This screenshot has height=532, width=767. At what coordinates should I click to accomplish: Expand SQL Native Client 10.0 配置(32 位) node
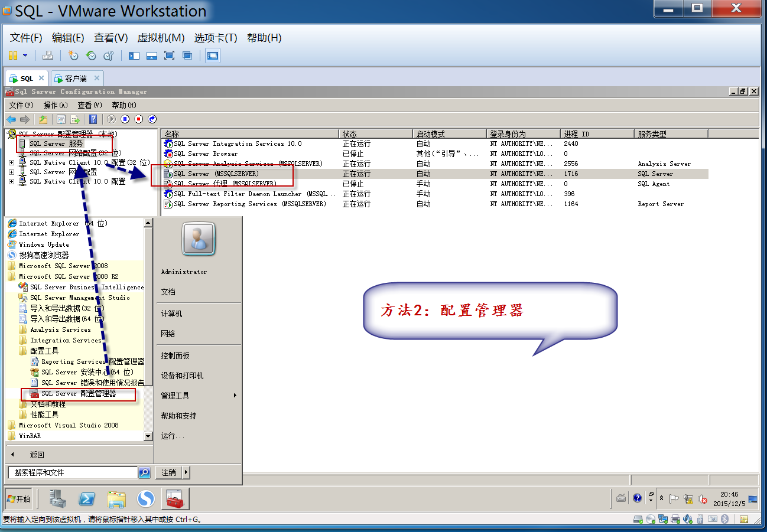point(12,162)
